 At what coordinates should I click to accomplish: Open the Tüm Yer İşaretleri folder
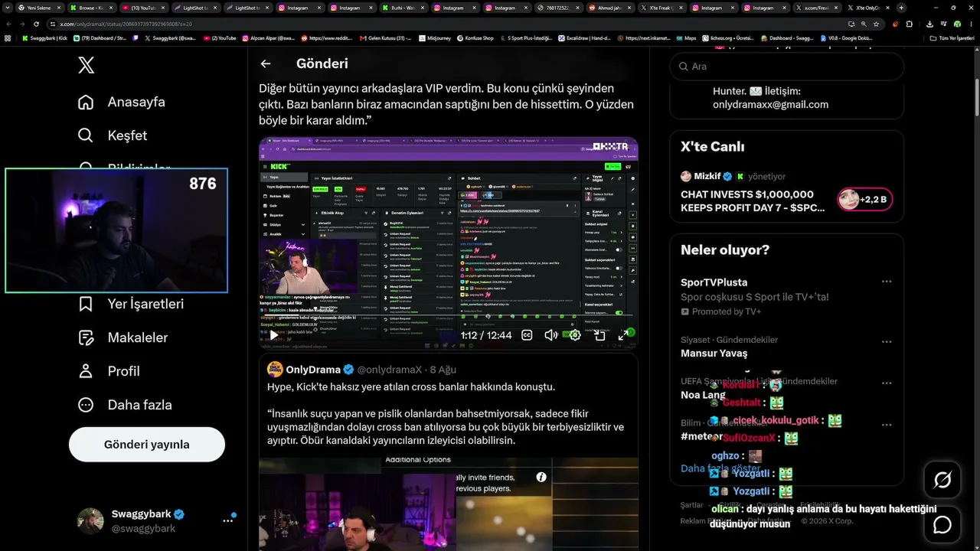pyautogui.click(x=951, y=37)
